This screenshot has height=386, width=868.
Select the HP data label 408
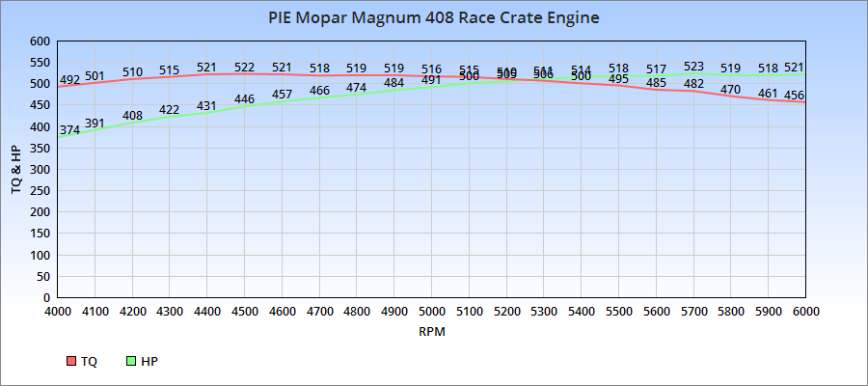click(132, 116)
